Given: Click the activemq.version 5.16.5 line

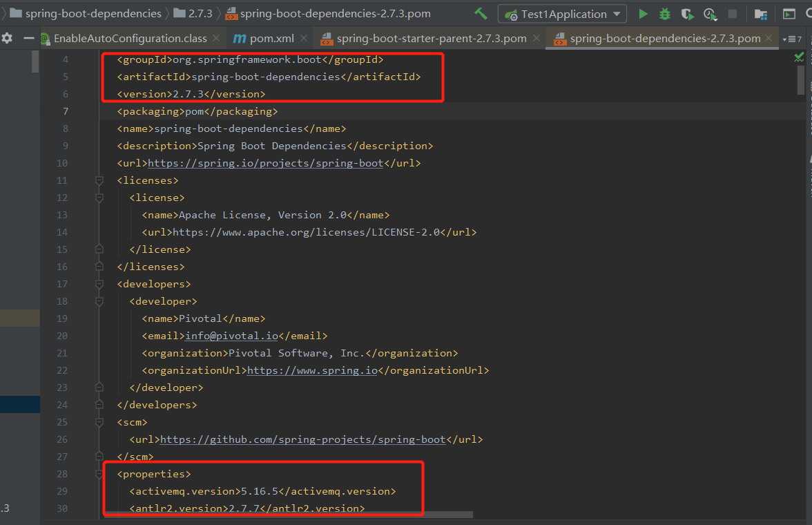Looking at the screenshot, I should point(262,491).
